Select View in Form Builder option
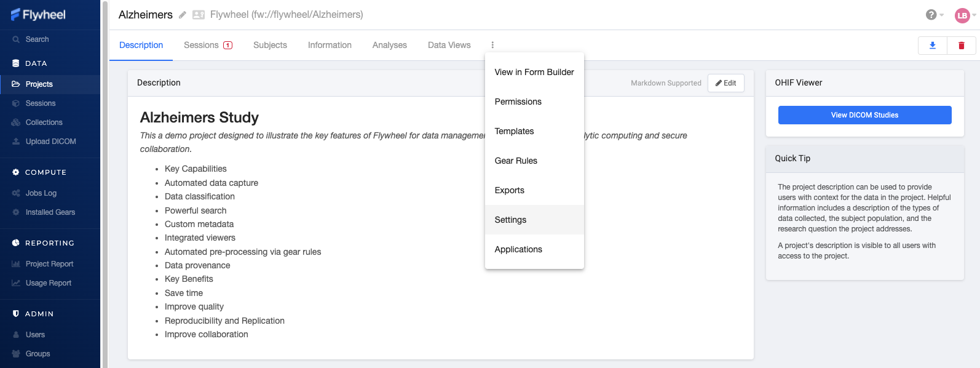Viewport: 980px width, 368px height. point(534,72)
